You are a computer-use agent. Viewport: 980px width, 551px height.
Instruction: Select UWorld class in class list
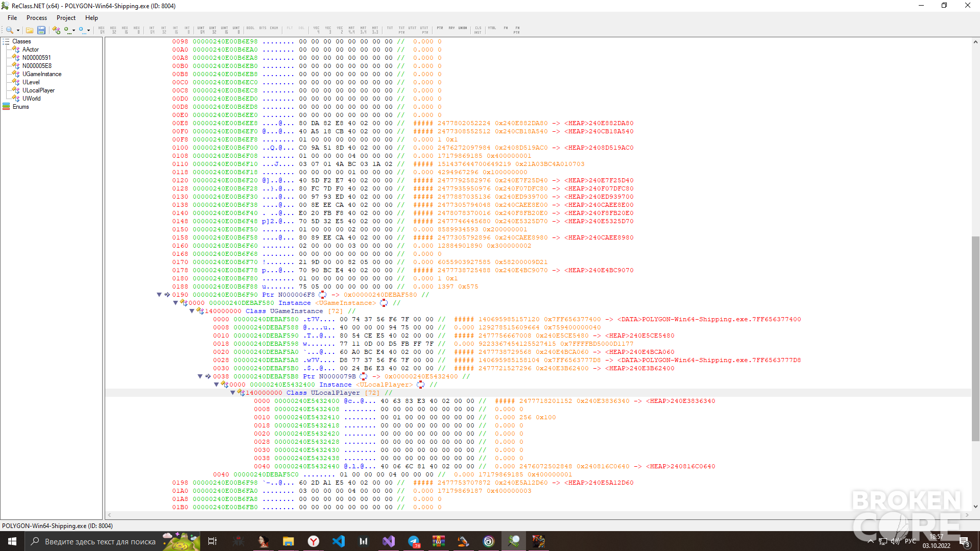coord(32,99)
